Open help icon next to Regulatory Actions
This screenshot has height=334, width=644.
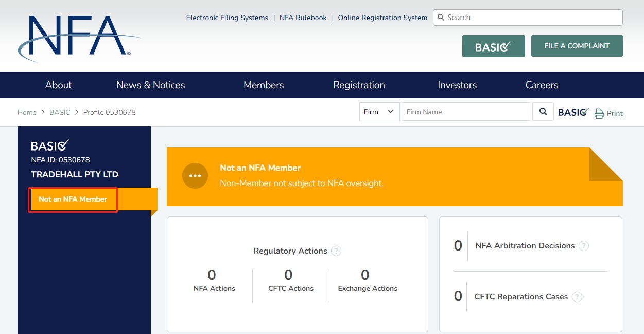tap(336, 251)
